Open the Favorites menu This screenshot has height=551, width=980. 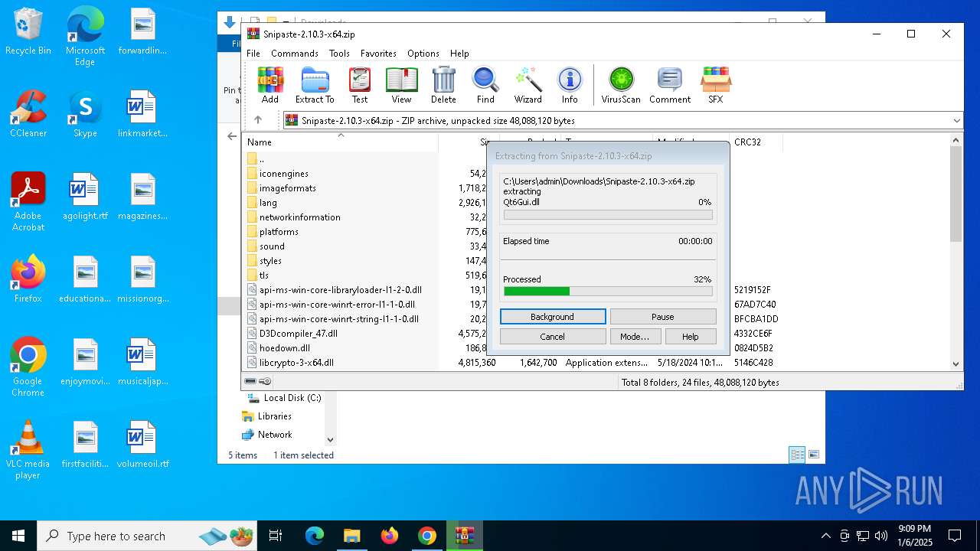(x=378, y=54)
